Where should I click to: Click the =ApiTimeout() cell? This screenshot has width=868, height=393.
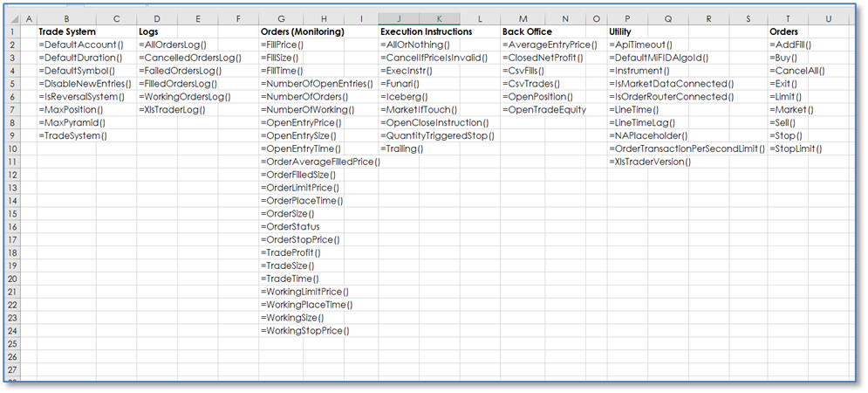pyautogui.click(x=640, y=45)
